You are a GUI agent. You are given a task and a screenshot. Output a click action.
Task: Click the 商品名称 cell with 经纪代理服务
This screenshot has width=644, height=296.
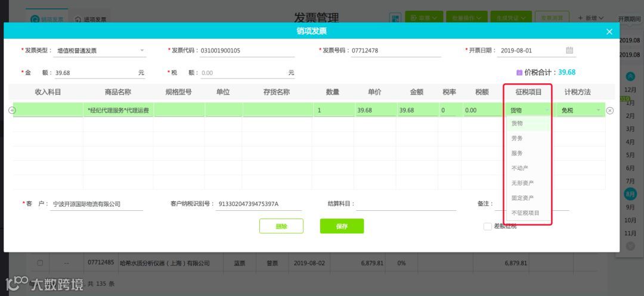tap(118, 110)
